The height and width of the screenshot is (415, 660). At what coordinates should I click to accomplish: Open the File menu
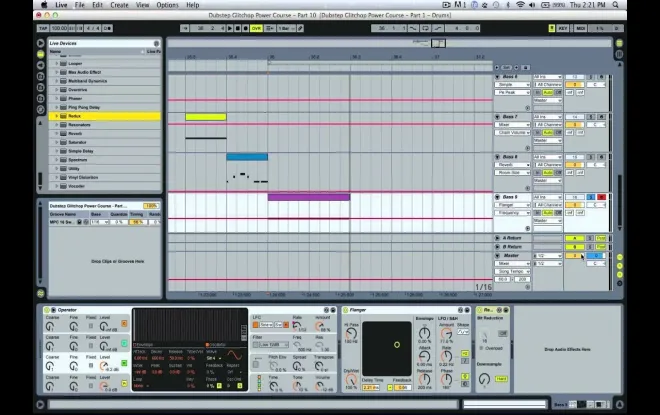tap(80, 5)
